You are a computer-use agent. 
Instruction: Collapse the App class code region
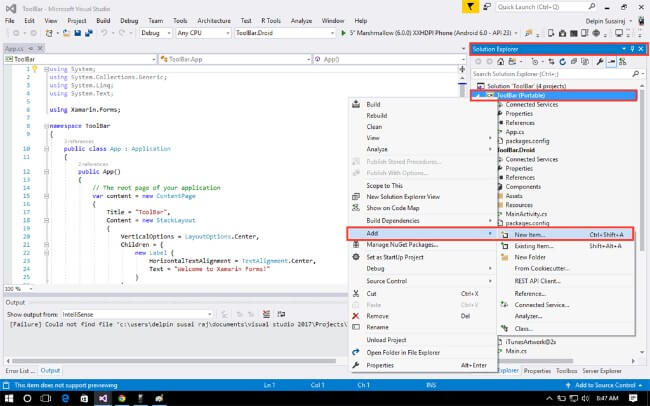coord(46,149)
